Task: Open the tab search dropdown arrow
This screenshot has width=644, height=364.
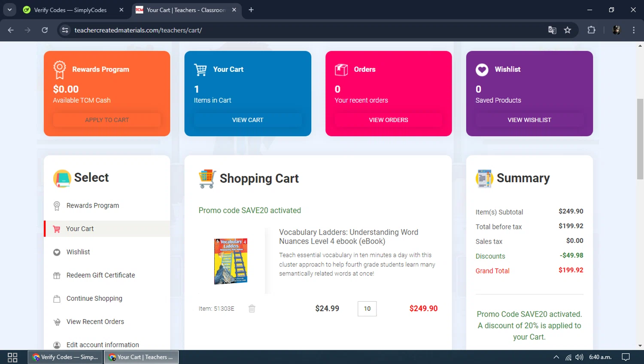Action: (x=9, y=10)
